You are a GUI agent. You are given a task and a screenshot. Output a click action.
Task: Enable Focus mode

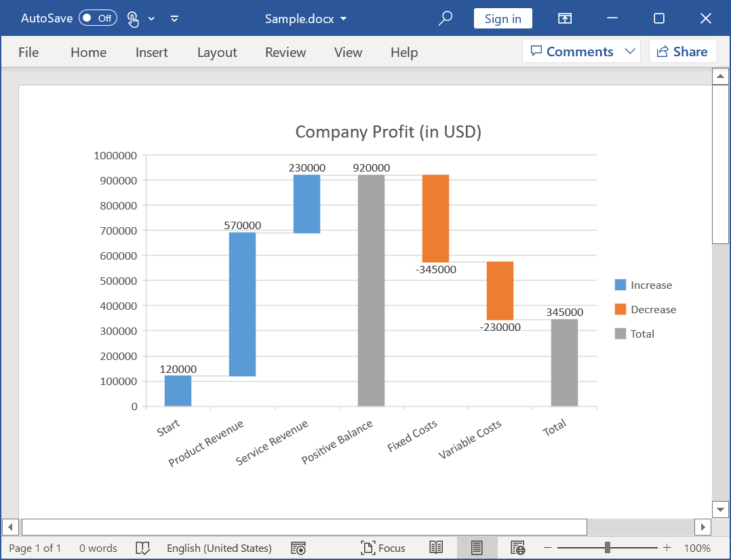point(383,548)
